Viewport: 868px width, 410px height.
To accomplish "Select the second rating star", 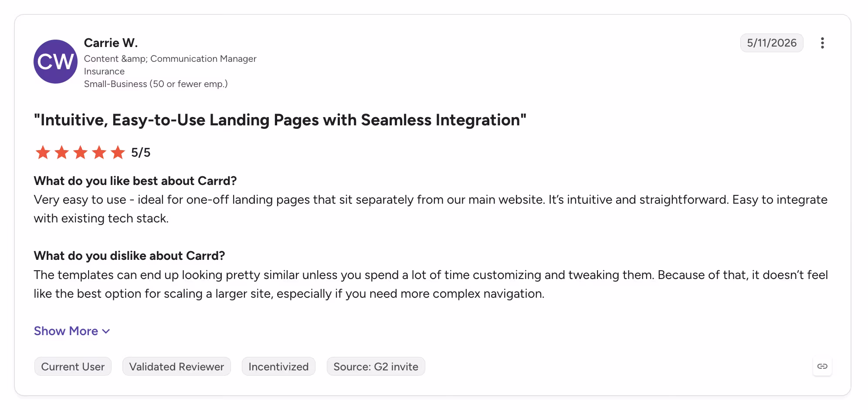I will [61, 152].
